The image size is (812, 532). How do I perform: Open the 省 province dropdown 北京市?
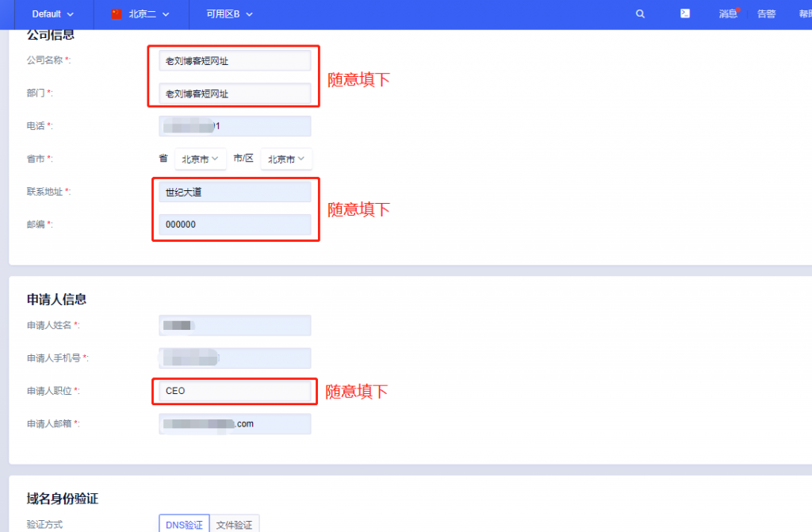pyautogui.click(x=200, y=159)
